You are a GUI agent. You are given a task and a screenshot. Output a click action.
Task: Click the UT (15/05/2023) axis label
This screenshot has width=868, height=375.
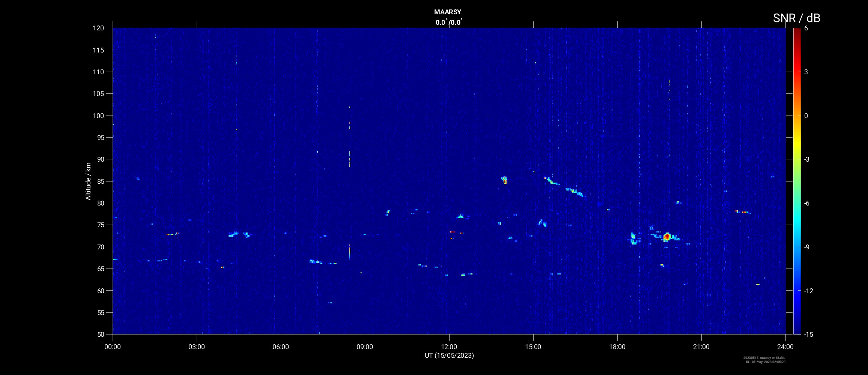pyautogui.click(x=449, y=355)
